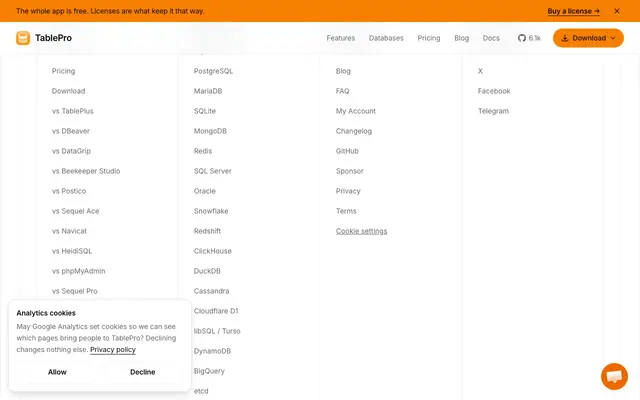The height and width of the screenshot is (400, 640).
Task: Open the footer GitHub link
Action: pyautogui.click(x=347, y=151)
